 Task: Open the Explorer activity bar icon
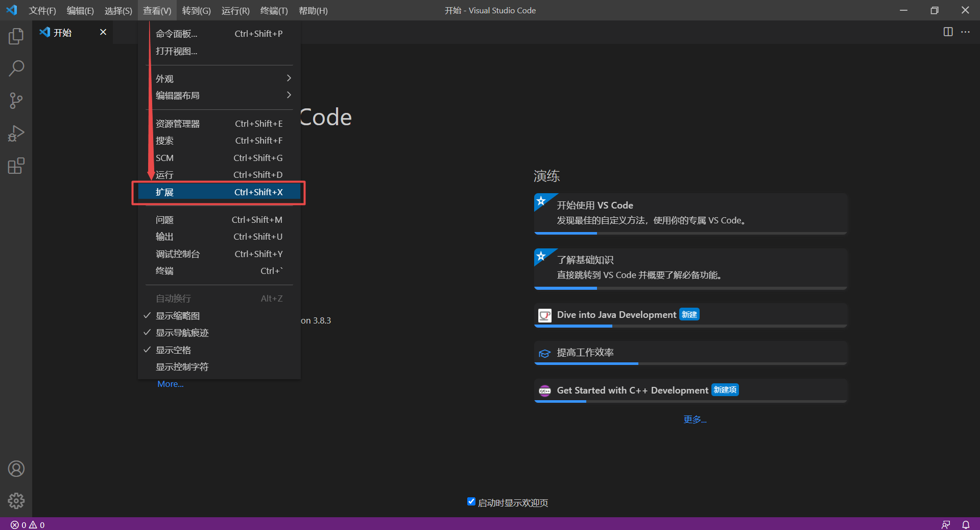click(16, 36)
